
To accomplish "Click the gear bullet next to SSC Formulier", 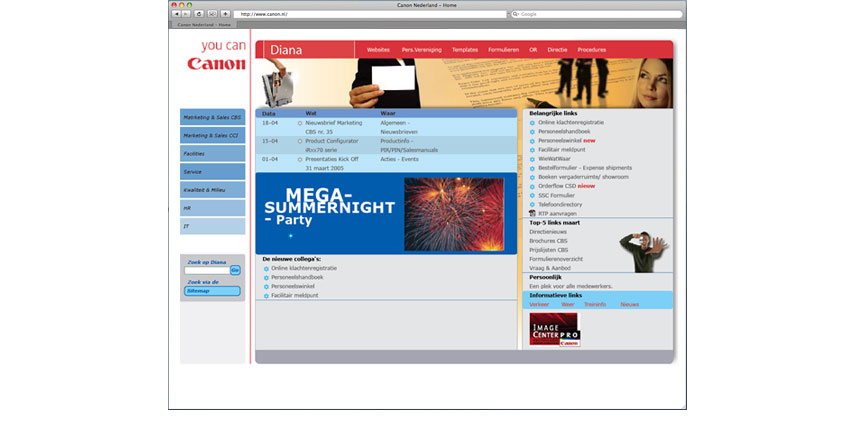I will click(532, 196).
